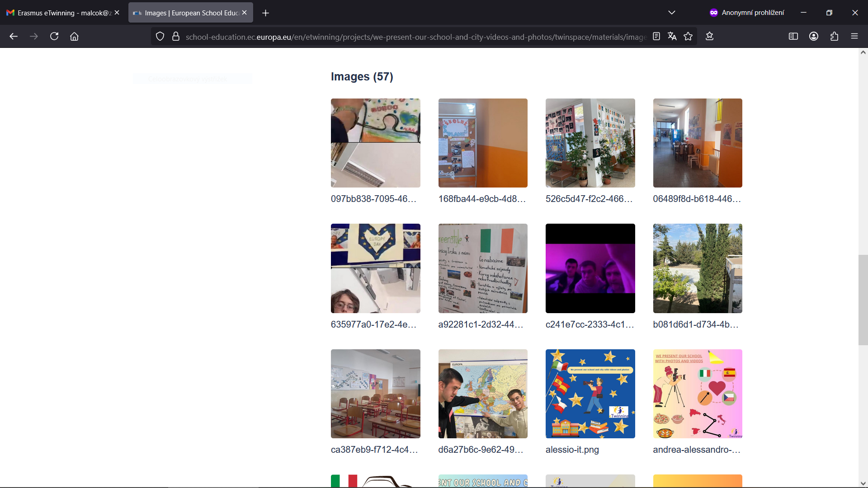
Task: Open the extensions puzzle icon
Action: point(834,37)
